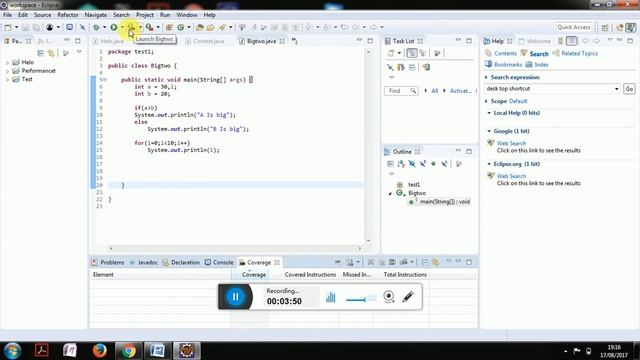Switch to the Problems tab

pos(108,262)
